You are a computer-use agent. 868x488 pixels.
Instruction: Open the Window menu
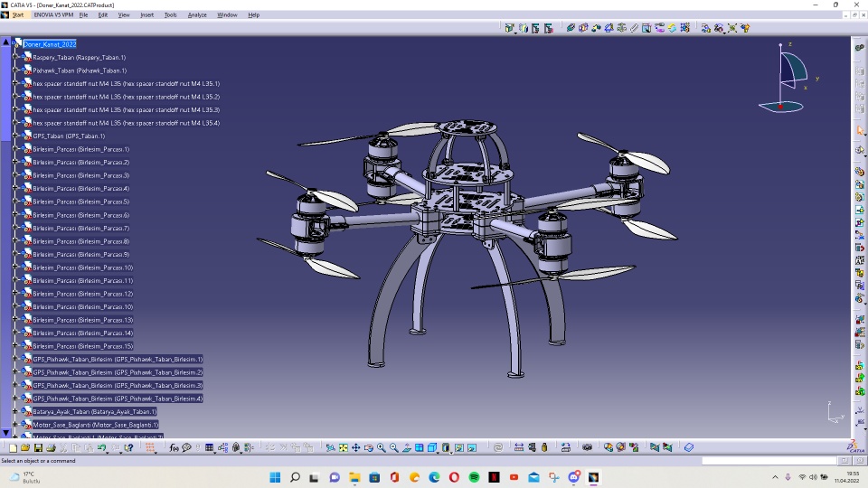[227, 15]
